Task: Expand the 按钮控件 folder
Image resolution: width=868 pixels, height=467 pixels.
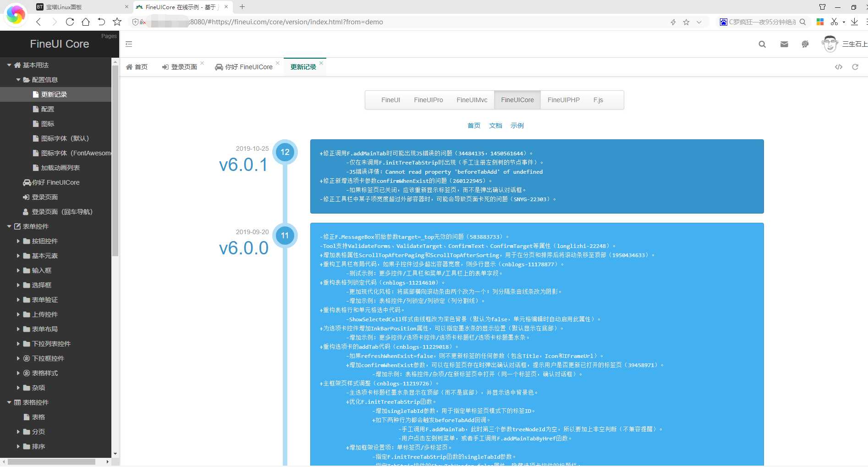Action: coord(18,241)
